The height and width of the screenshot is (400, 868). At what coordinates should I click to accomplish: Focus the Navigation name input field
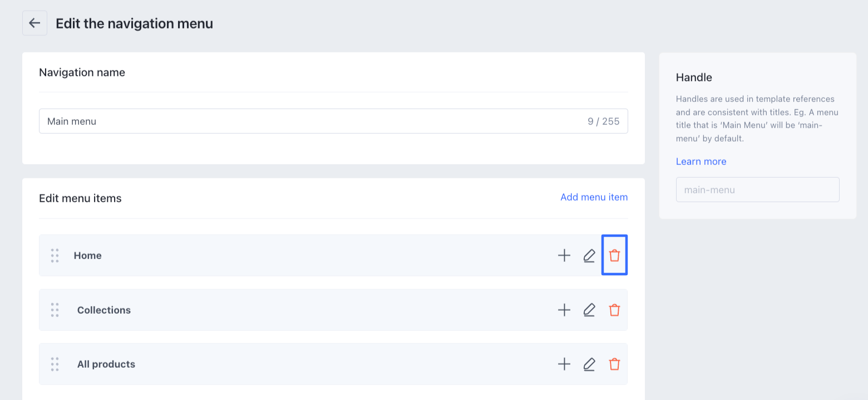(x=312, y=121)
